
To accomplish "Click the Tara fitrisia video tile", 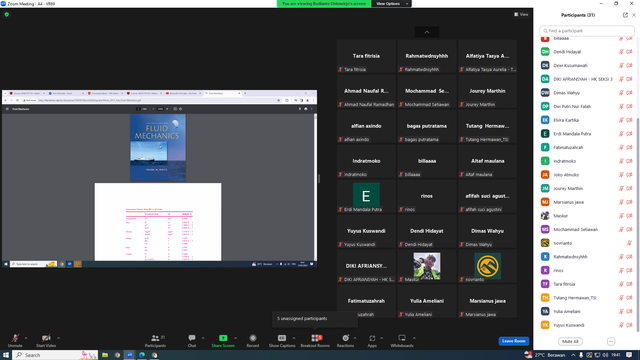I will point(366,56).
